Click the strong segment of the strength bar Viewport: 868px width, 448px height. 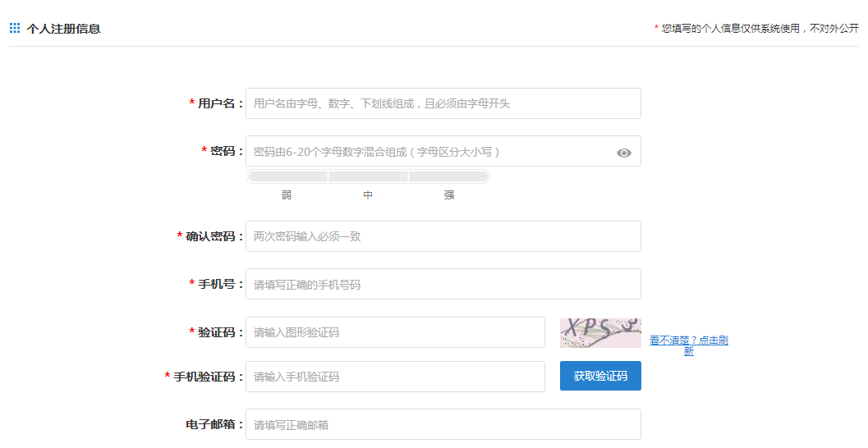tap(448, 176)
